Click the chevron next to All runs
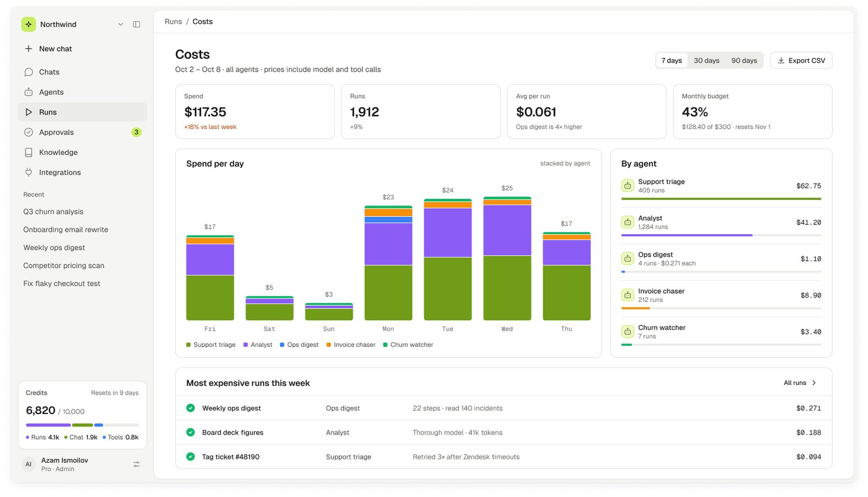868x497 pixels. pos(814,383)
